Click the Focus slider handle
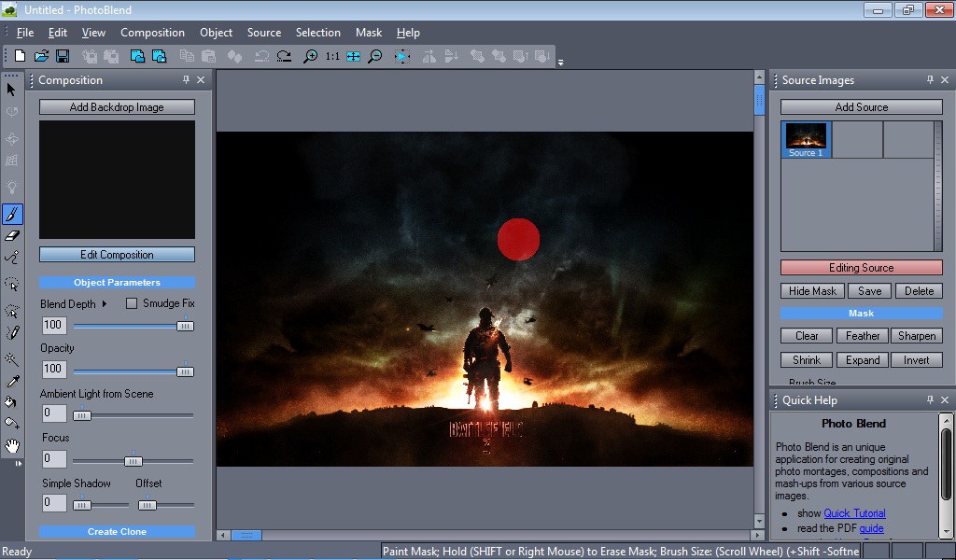956x560 pixels. pos(133,461)
